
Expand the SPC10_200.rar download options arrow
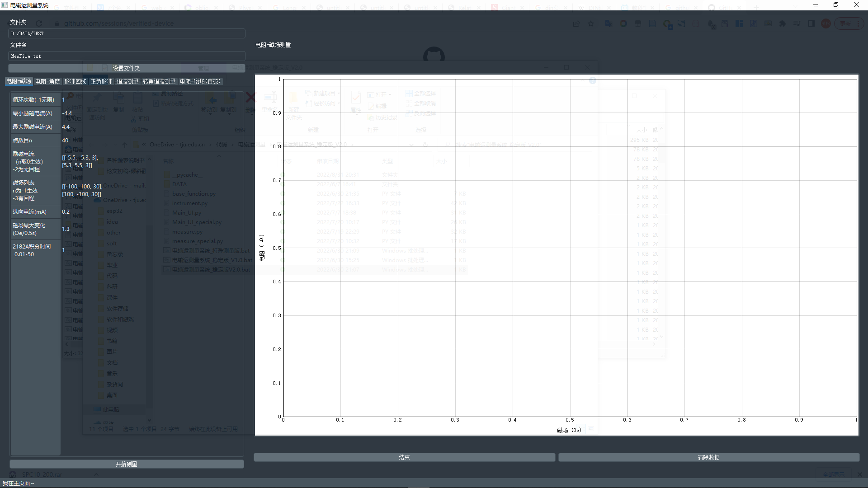click(x=95, y=474)
